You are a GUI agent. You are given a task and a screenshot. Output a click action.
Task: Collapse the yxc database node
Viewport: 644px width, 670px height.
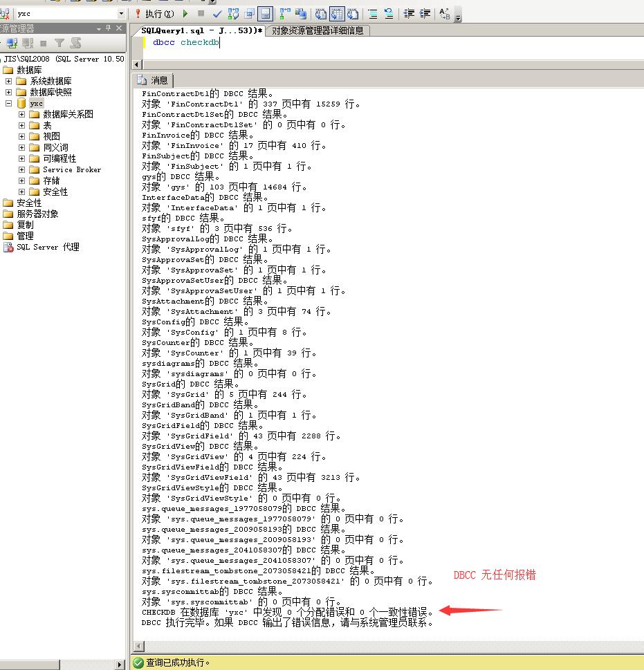[x=8, y=103]
